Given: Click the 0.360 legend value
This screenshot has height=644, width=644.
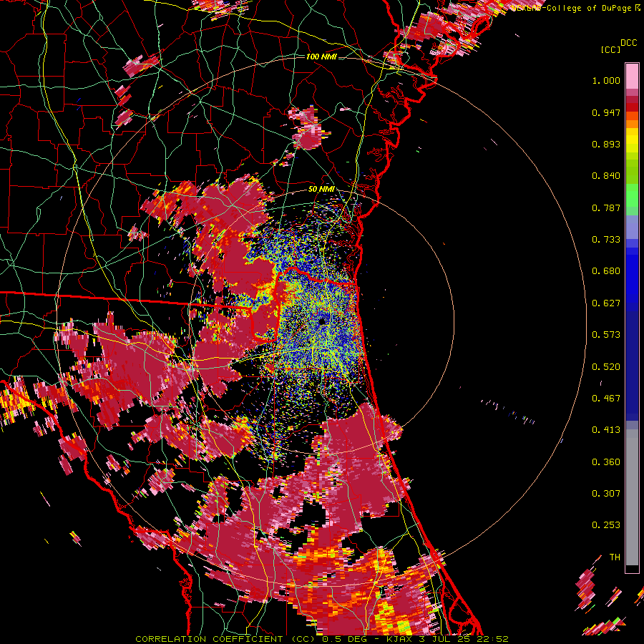Looking at the screenshot, I should pos(606,462).
